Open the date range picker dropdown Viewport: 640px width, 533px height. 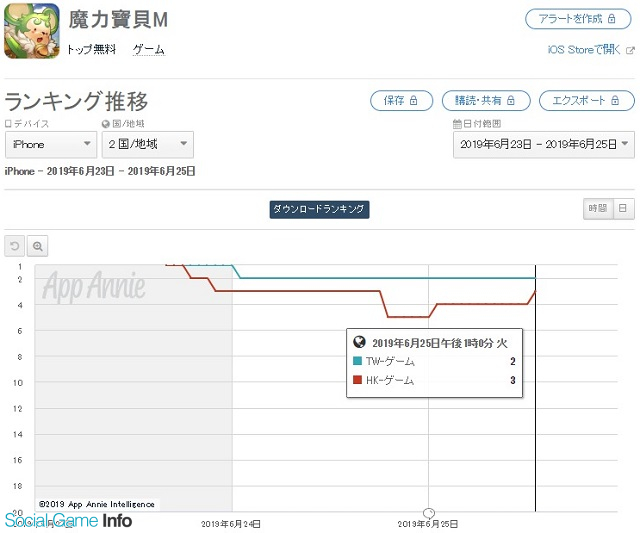point(543,145)
